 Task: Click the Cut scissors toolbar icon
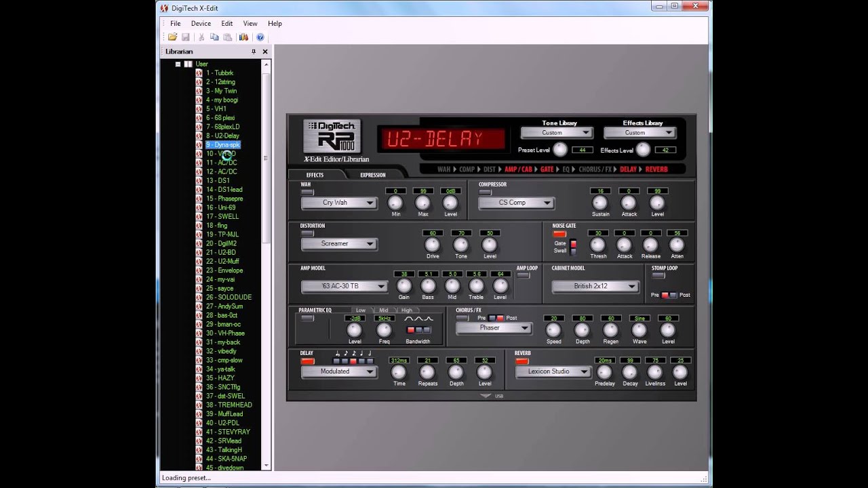(201, 37)
